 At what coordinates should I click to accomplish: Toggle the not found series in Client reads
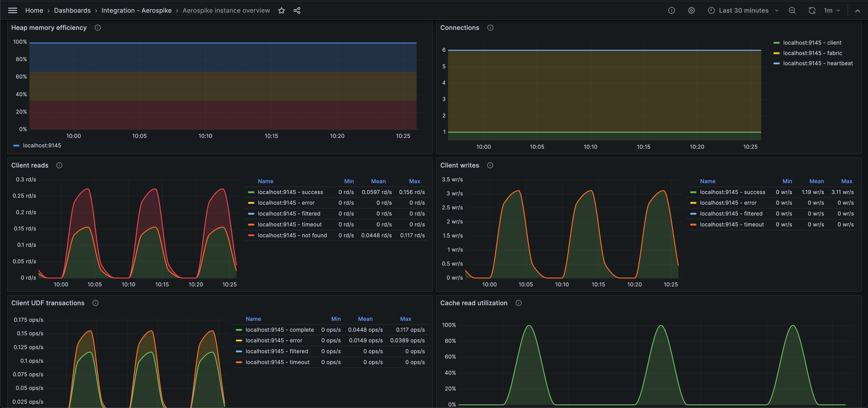pyautogui.click(x=292, y=235)
